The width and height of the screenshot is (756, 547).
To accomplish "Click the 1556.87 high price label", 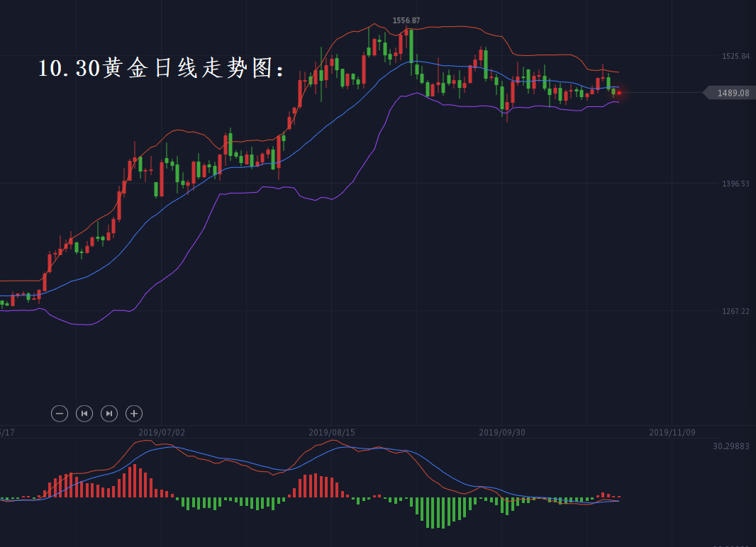I will (406, 21).
